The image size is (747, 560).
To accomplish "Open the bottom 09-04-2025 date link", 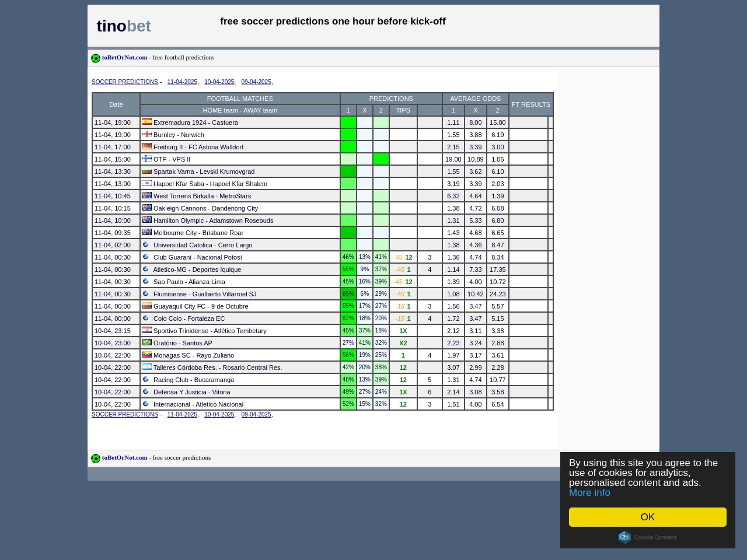I will [x=256, y=415].
